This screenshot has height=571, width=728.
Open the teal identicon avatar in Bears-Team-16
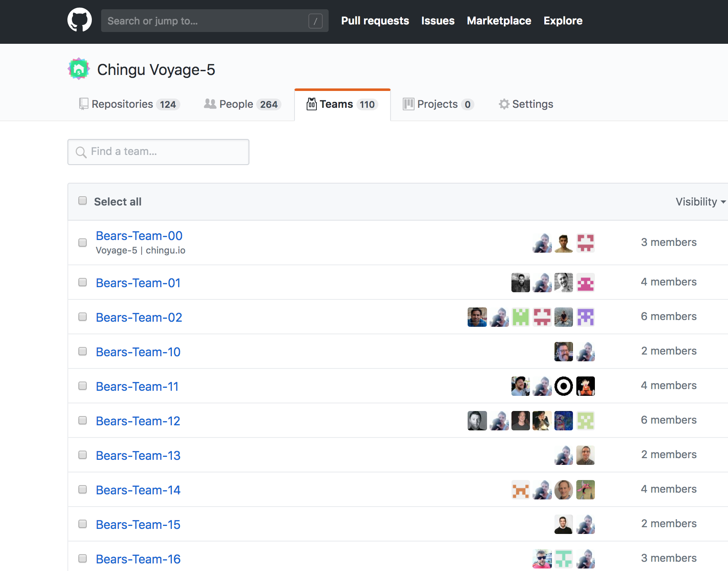pyautogui.click(x=564, y=559)
